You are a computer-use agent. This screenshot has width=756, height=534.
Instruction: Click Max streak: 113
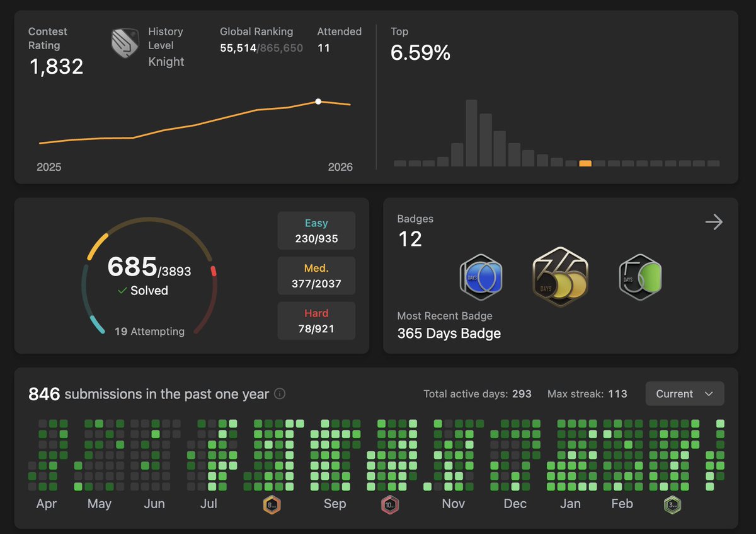click(587, 394)
